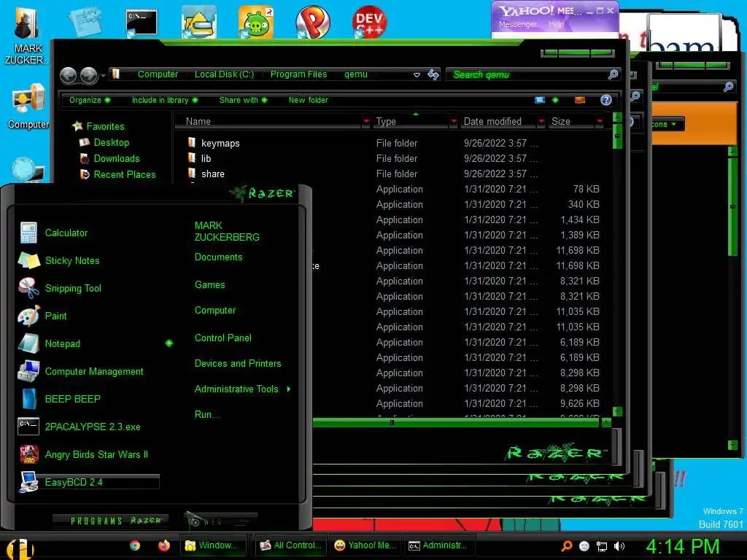
Task: Click the Explorer horizontal scrollbar
Action: point(455,422)
